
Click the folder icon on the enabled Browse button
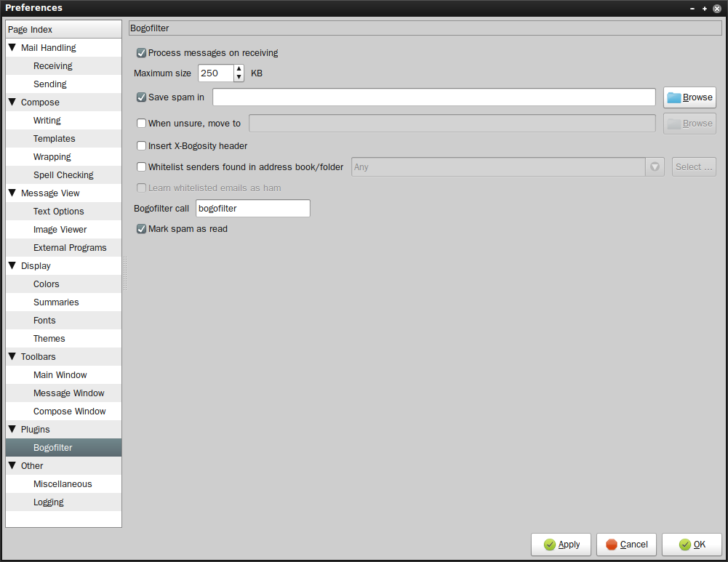[673, 97]
